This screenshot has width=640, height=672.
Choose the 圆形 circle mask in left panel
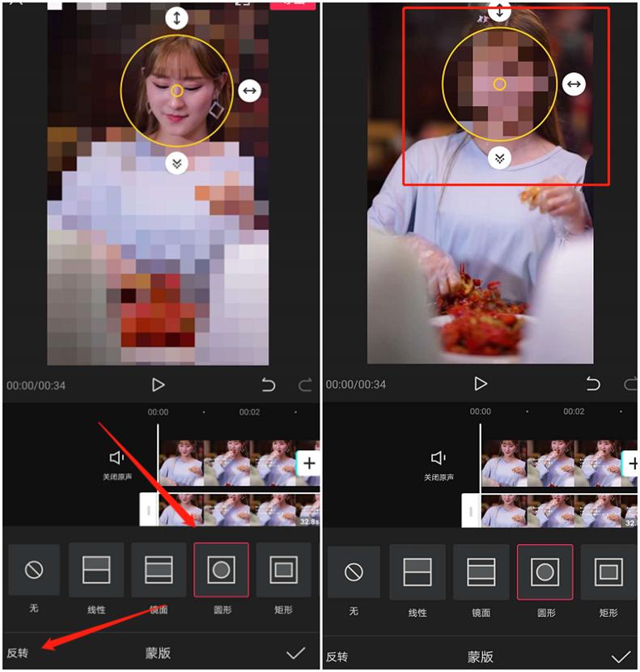[221, 571]
